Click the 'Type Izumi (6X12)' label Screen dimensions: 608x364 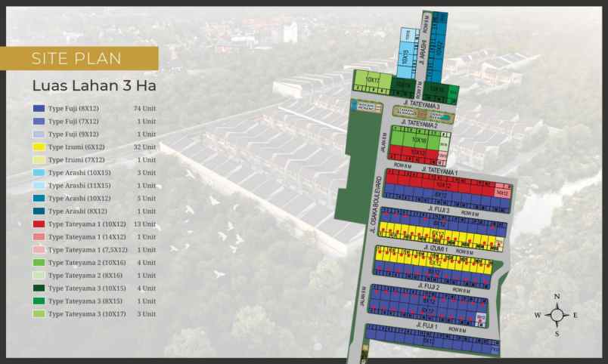click(x=76, y=147)
